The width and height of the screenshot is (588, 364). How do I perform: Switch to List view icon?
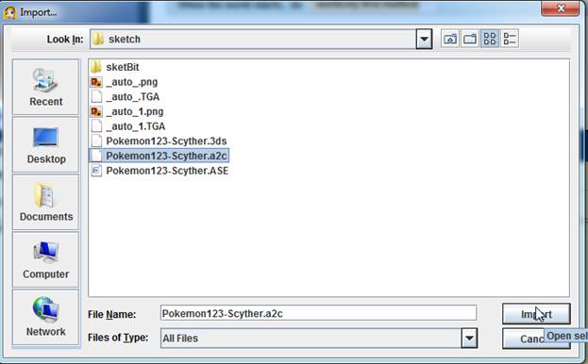(490, 39)
